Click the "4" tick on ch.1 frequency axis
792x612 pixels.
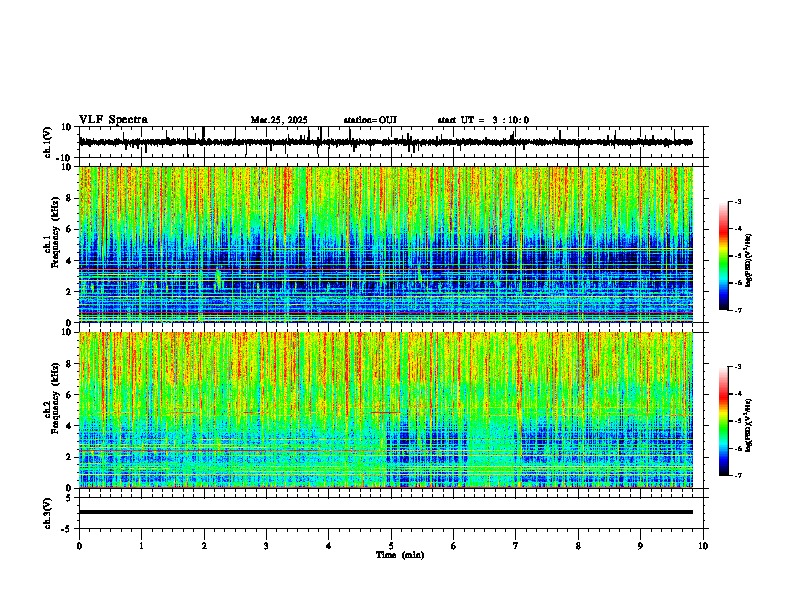coord(69,261)
